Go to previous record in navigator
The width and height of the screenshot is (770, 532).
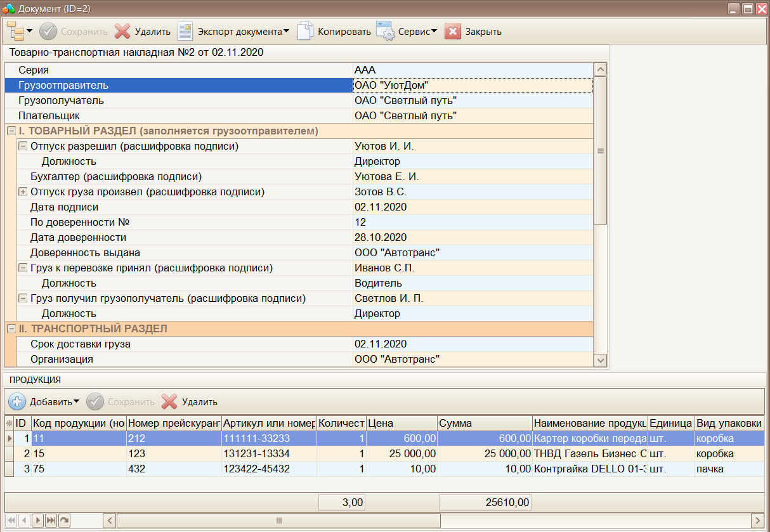pos(25,521)
